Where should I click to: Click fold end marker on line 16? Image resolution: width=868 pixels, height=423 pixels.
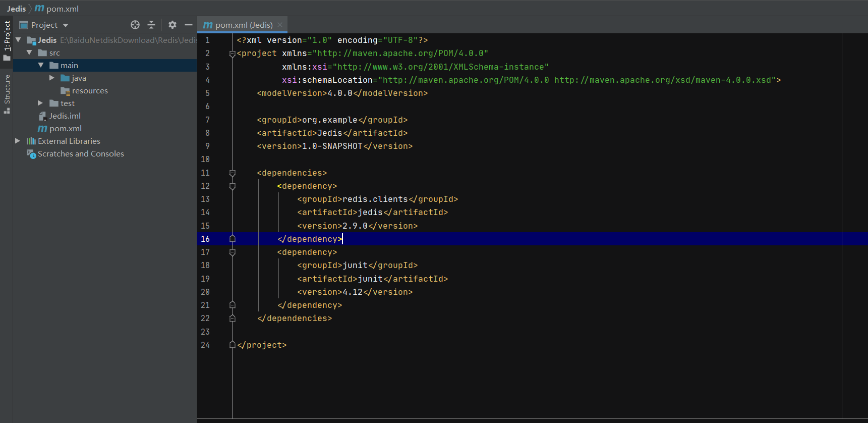[x=233, y=239]
